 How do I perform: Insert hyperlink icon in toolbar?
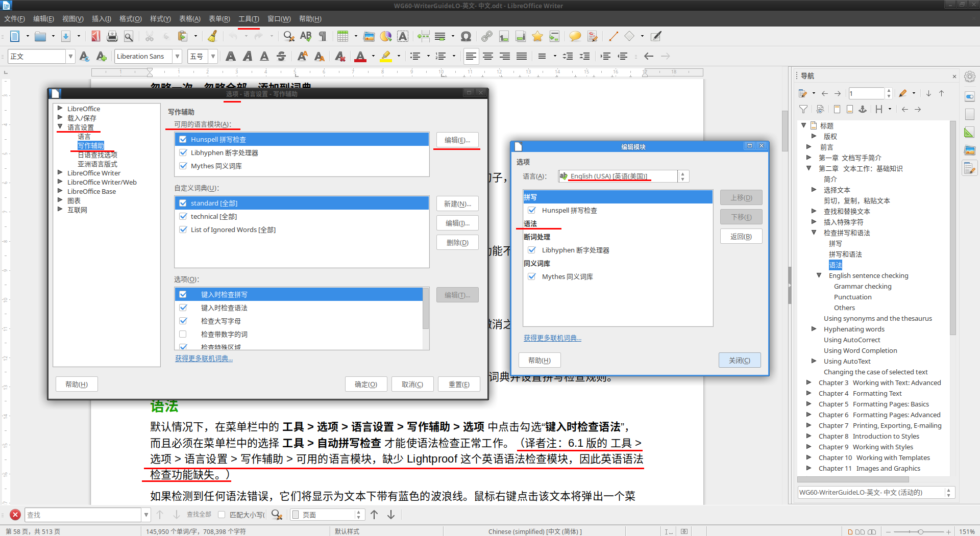click(x=487, y=36)
